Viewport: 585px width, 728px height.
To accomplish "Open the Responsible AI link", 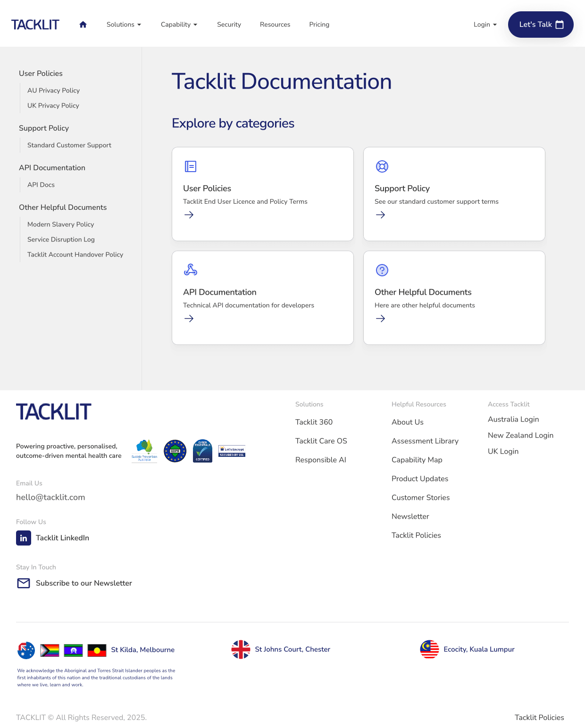I will pos(321,460).
